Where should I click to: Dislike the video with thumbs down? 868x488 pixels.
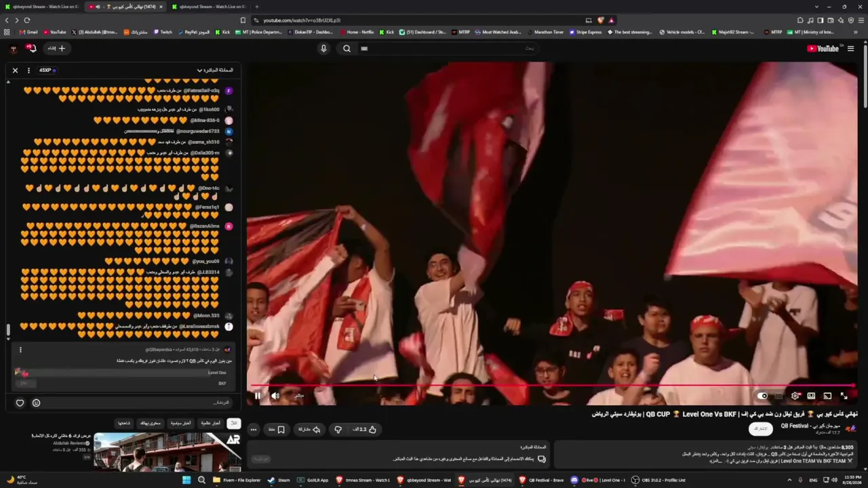click(x=338, y=429)
